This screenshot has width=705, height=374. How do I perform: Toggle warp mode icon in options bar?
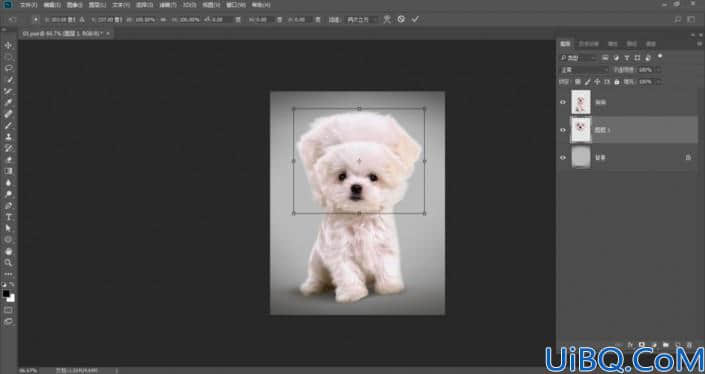point(387,19)
